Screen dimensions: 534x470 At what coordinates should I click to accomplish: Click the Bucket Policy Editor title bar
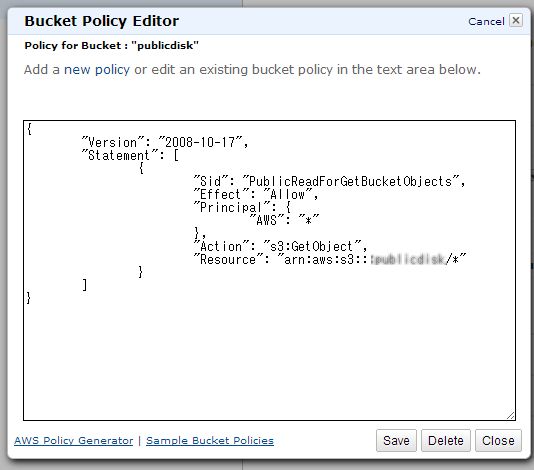[x=269, y=21]
